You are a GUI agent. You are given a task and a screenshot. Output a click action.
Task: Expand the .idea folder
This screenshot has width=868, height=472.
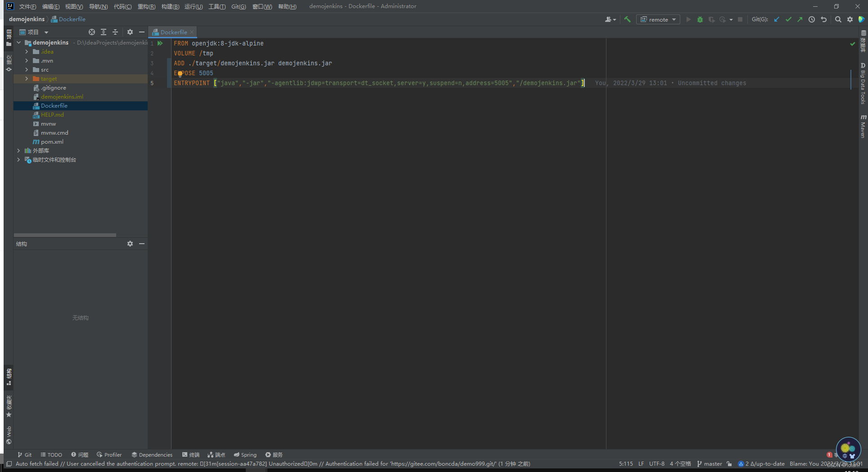point(27,52)
